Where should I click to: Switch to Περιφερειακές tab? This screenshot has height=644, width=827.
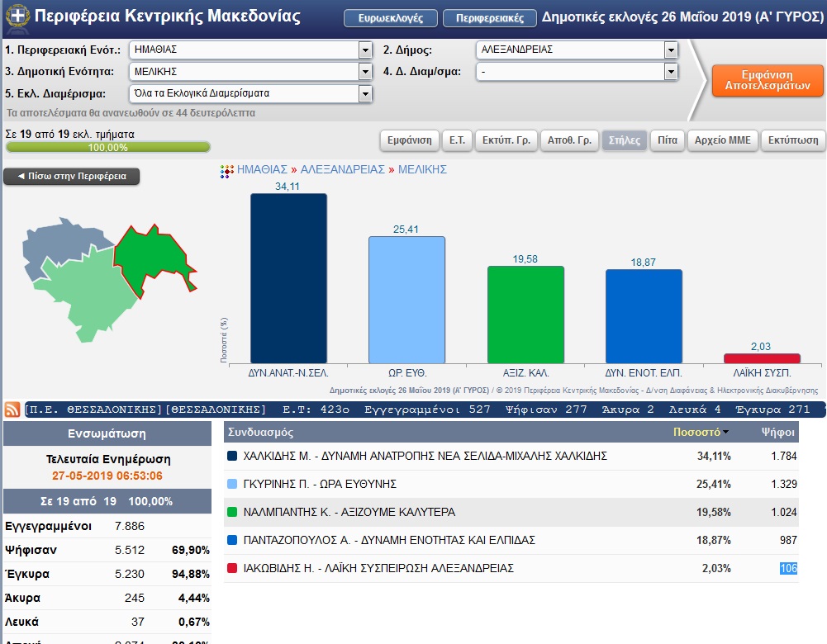[x=489, y=18]
